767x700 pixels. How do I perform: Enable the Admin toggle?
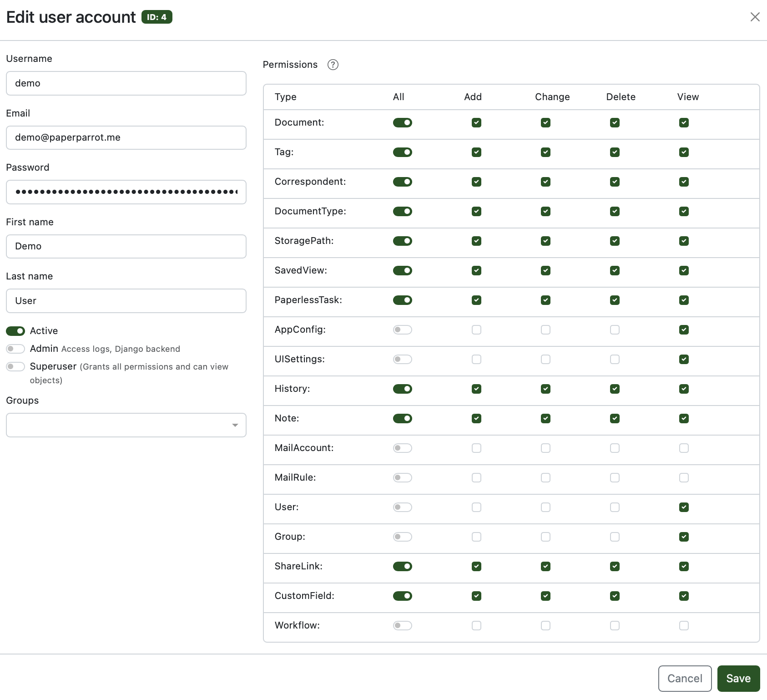[15, 349]
